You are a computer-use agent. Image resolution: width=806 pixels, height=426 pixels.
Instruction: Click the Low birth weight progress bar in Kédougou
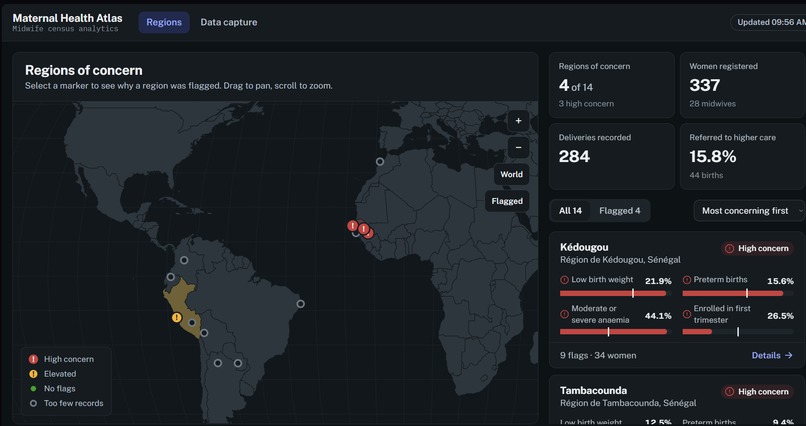coord(616,293)
